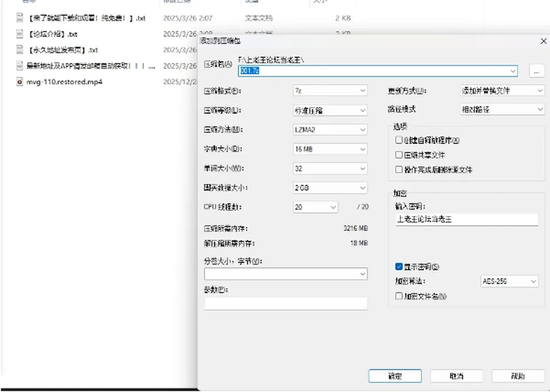
Task: Enable the 创建自释放程序 checkbox
Action: (x=399, y=140)
